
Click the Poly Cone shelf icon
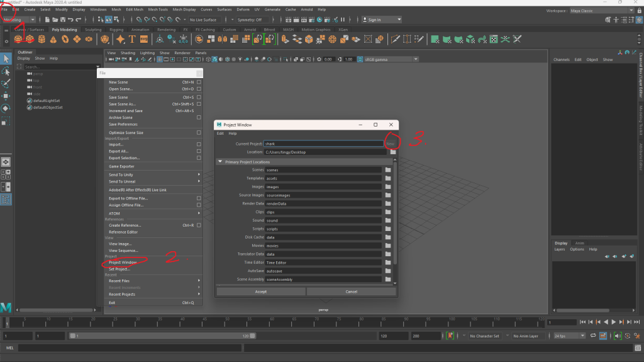[x=53, y=40]
